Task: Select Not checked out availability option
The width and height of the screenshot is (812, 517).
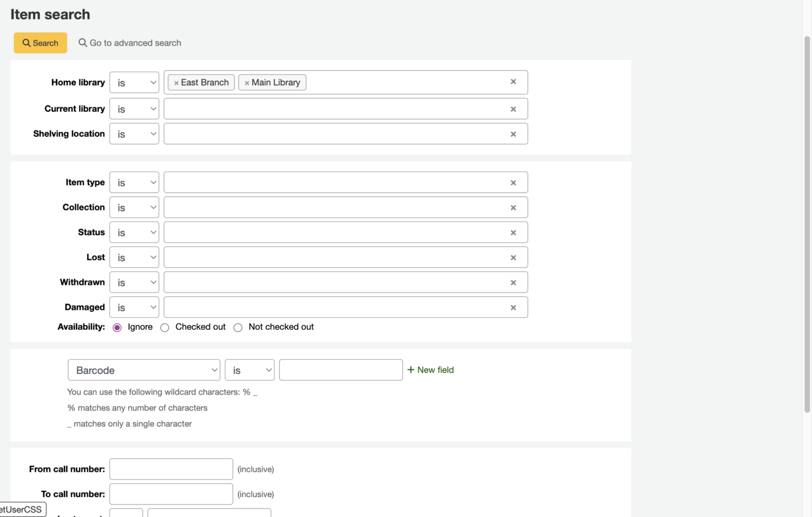Action: pyautogui.click(x=238, y=328)
